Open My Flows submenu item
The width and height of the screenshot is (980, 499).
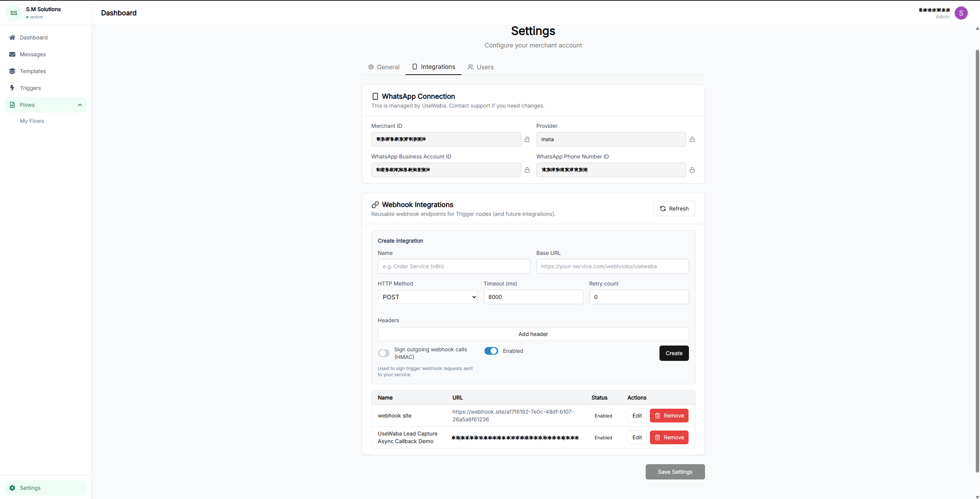[x=32, y=121]
